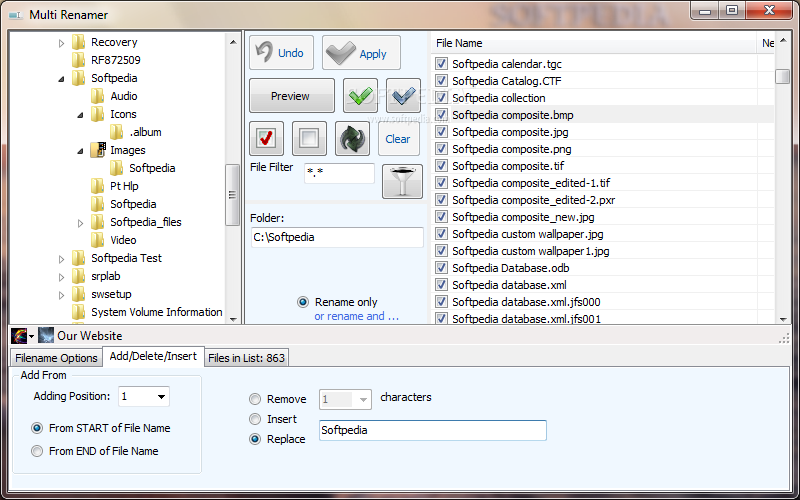
Task: Click the Video folder icon
Action: [x=97, y=240]
